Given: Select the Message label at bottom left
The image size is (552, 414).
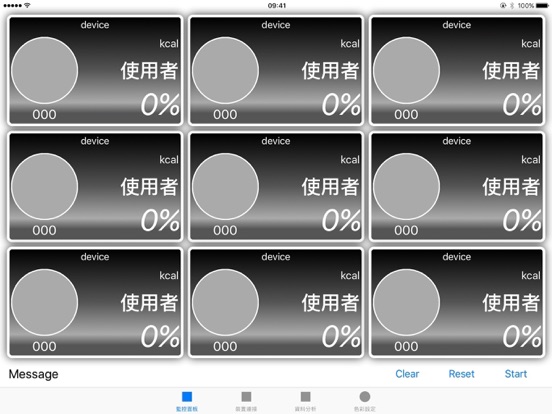Looking at the screenshot, I should (x=33, y=374).
